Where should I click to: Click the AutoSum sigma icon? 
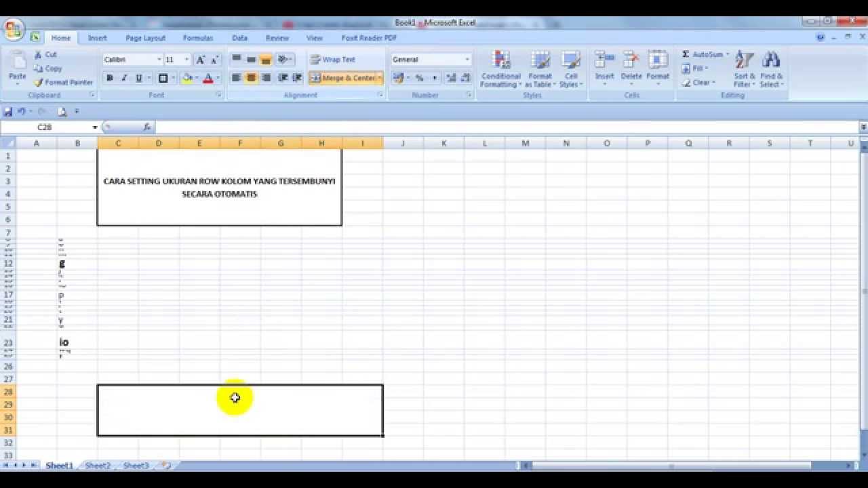pos(686,54)
